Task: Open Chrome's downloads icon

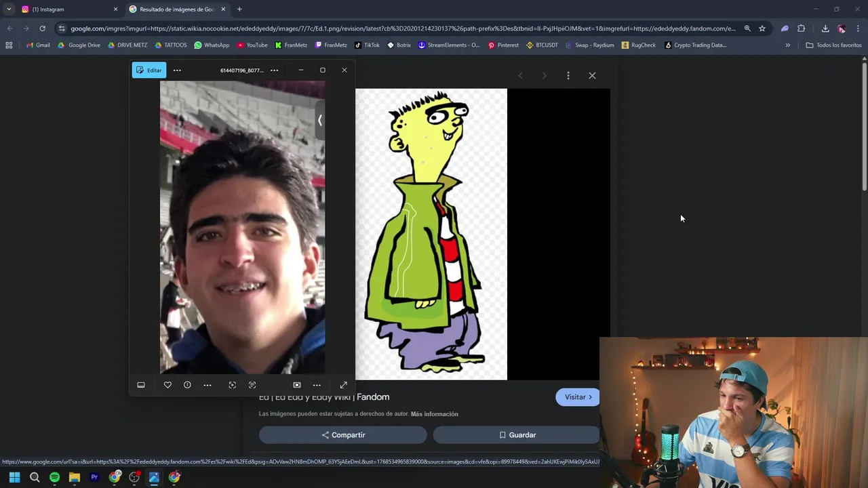Action: point(825,28)
